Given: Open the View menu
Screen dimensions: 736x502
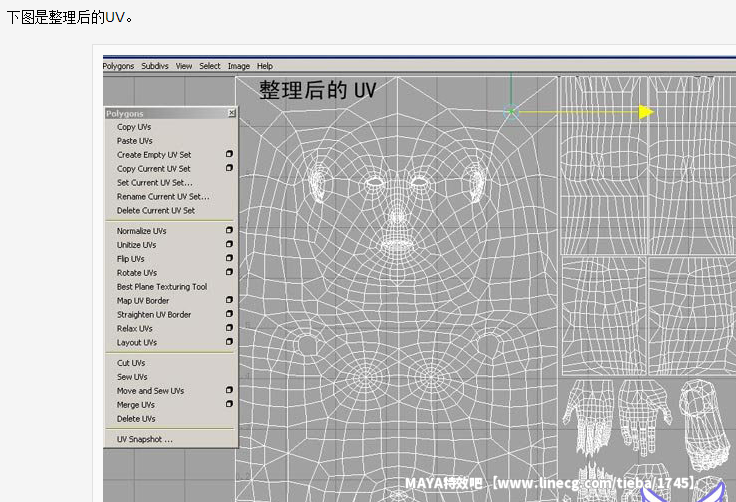Looking at the screenshot, I should pyautogui.click(x=184, y=66).
